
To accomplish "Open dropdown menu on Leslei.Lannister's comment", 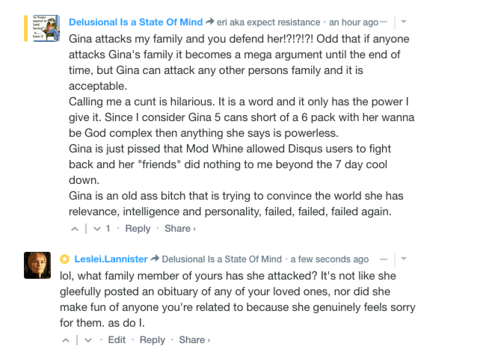I will (x=404, y=259).
